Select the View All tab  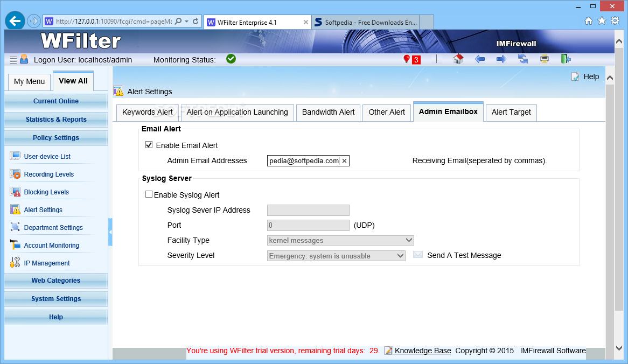point(73,81)
